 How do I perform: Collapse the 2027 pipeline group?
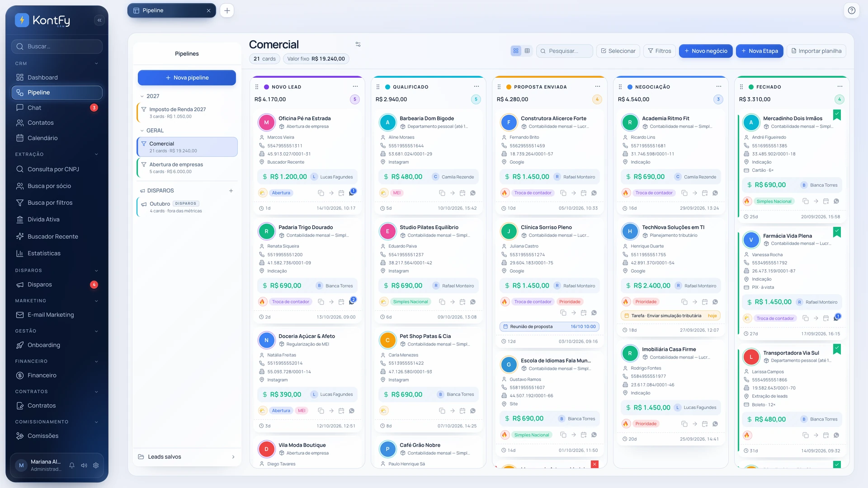[142, 96]
